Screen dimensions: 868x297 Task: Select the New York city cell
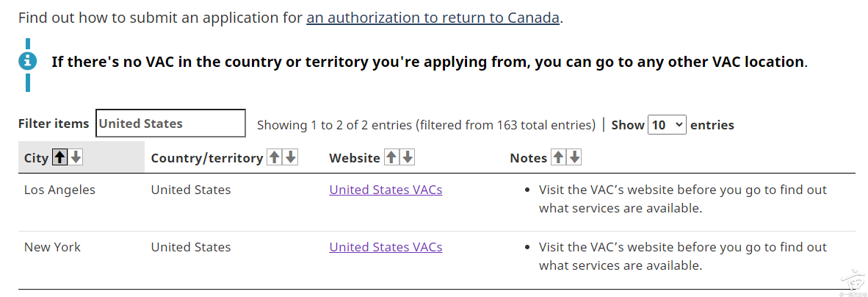point(52,247)
